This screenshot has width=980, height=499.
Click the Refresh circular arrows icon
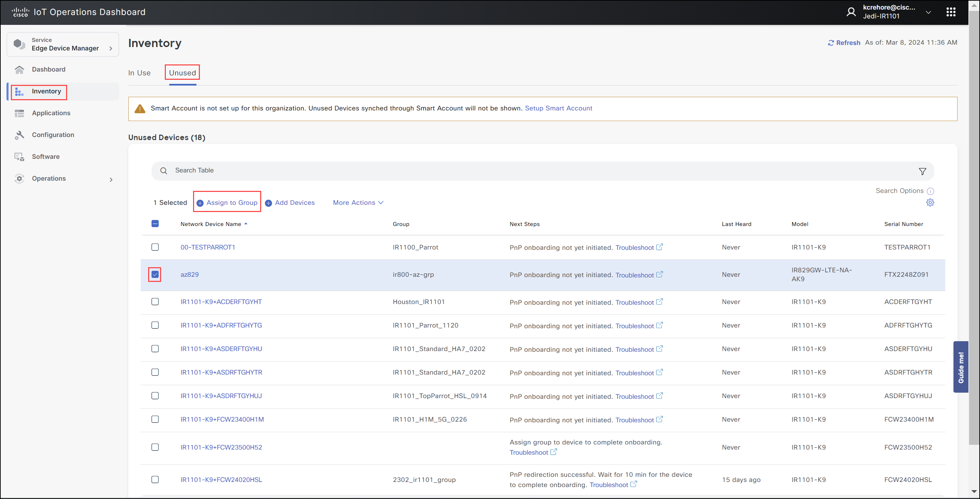click(x=831, y=43)
